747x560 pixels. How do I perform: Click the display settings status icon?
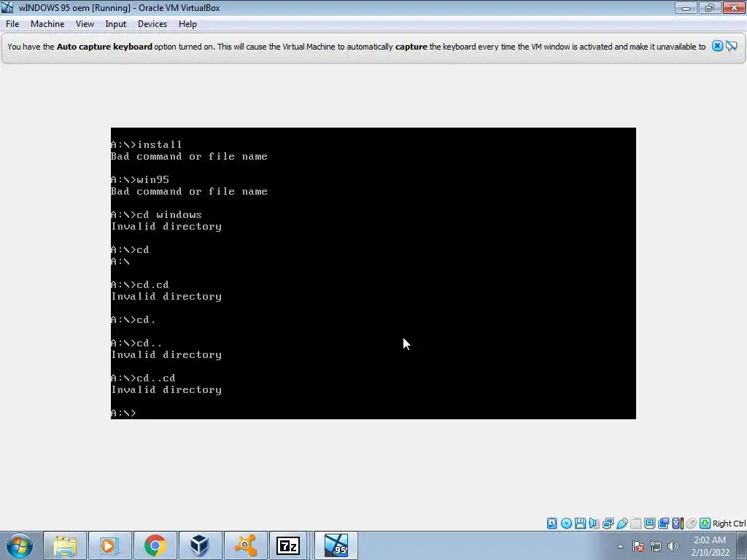649,524
